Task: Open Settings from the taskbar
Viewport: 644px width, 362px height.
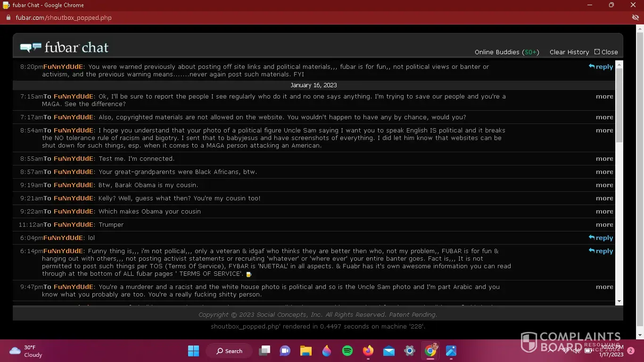Action: (x=409, y=351)
